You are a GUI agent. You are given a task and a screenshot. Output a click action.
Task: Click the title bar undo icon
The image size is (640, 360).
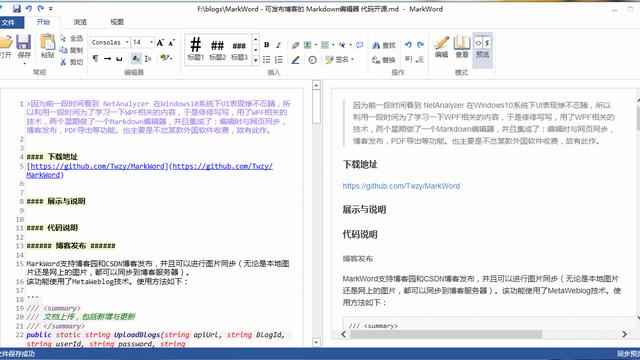(x=29, y=9)
